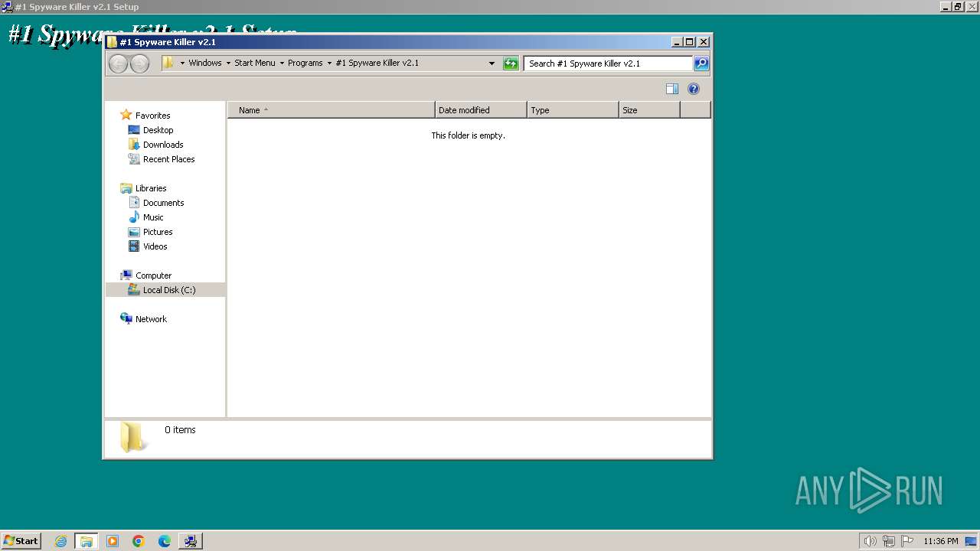The width and height of the screenshot is (980, 551).
Task: Click the search box for #1 Spyware Killer v2.1
Action: pos(609,64)
